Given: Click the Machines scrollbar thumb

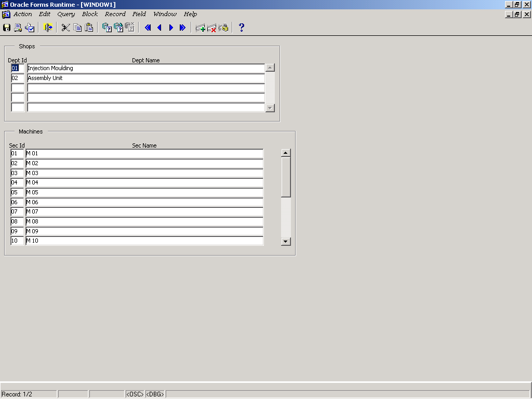Looking at the screenshot, I should (x=286, y=177).
